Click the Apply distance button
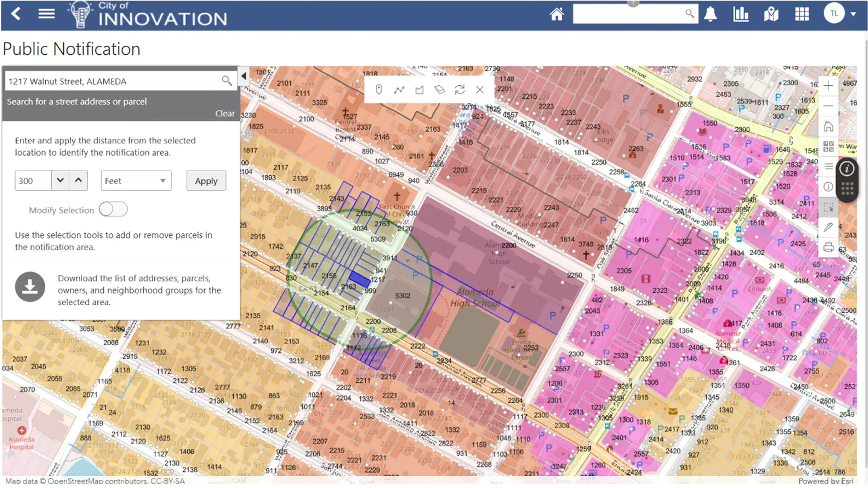This screenshot has width=868, height=488. [x=206, y=181]
